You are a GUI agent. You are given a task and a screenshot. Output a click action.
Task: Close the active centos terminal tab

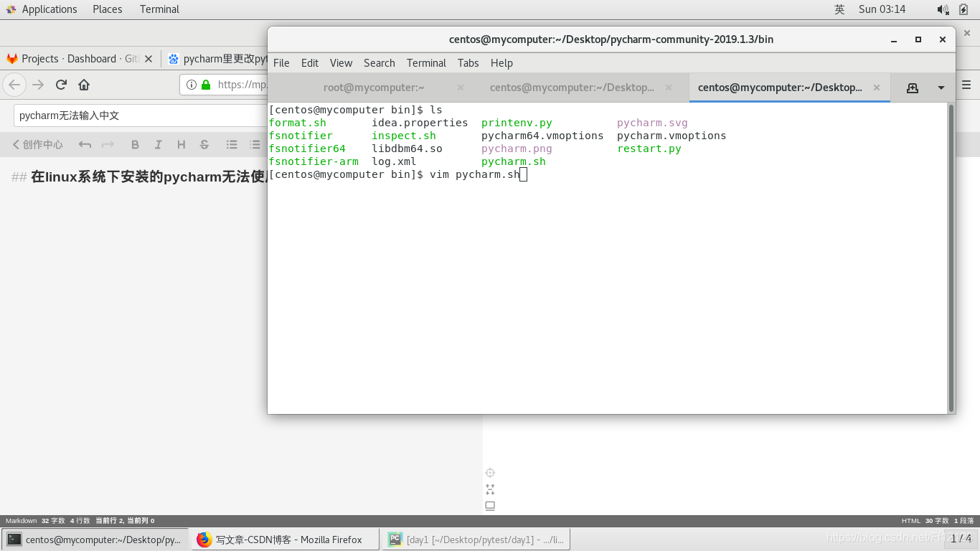[x=877, y=88]
